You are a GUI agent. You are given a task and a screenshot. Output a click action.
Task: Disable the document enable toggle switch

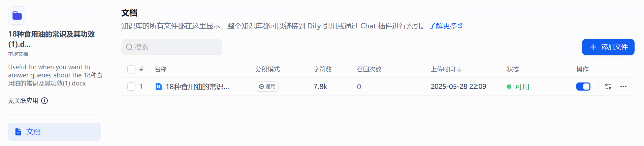583,87
